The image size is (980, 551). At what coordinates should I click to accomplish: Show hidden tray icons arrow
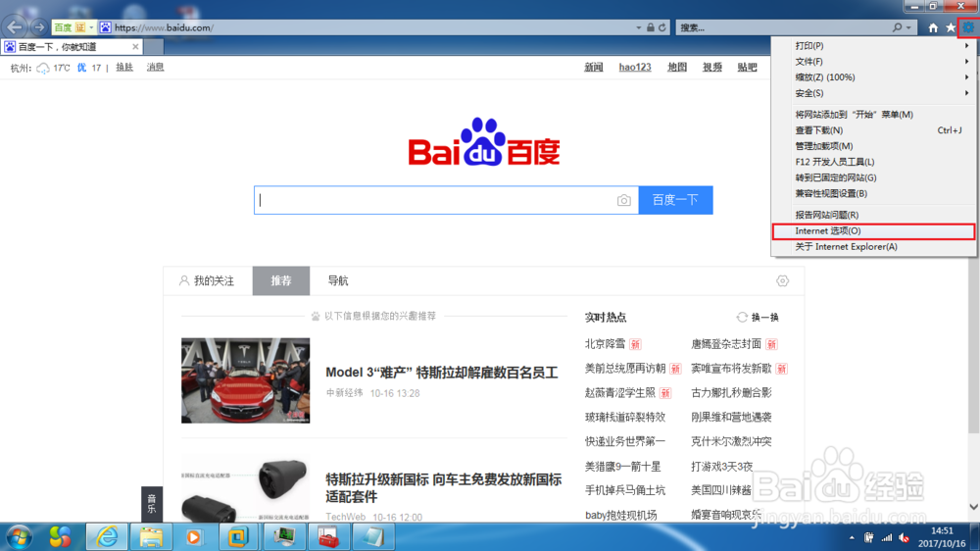coord(852,538)
